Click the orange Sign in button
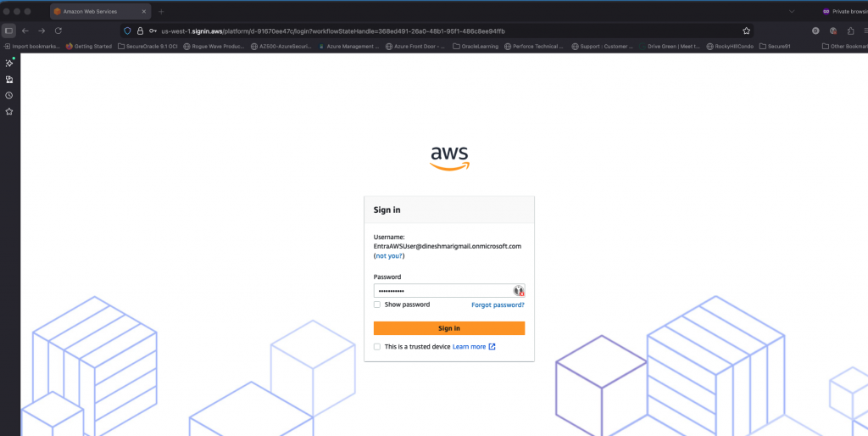 [449, 328]
